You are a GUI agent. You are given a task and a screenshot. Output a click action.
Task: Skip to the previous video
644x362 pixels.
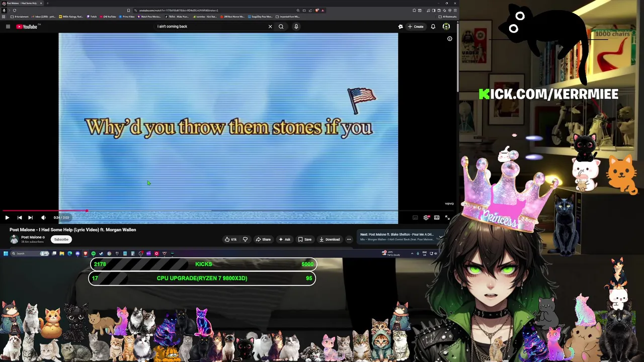coord(19,218)
